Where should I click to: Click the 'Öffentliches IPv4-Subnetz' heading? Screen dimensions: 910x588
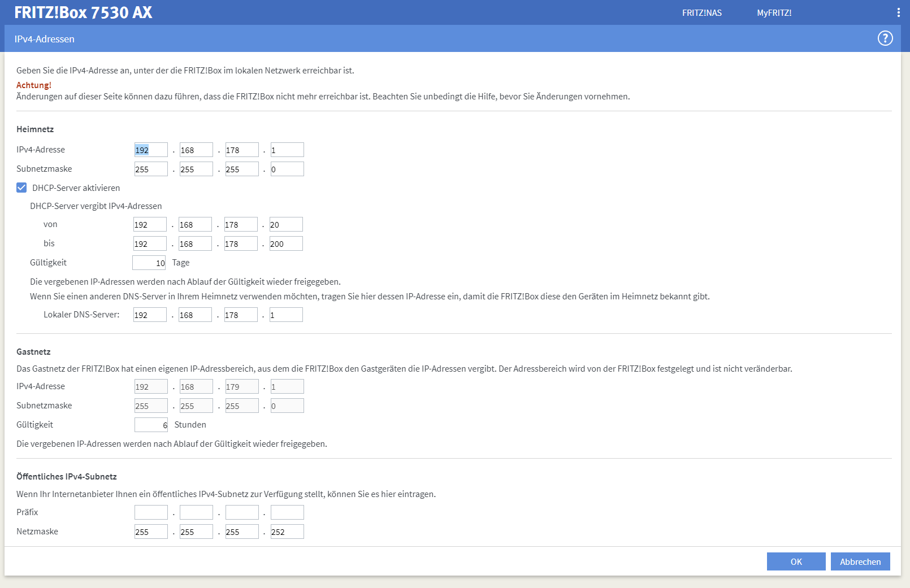[67, 477]
